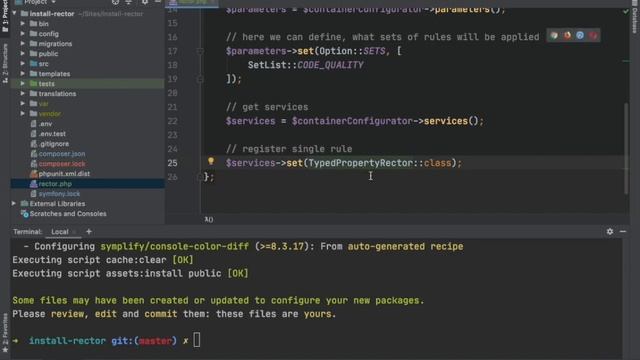Click the green inspection checkmark icon
This screenshot has height=360, width=640.
tap(626, 11)
